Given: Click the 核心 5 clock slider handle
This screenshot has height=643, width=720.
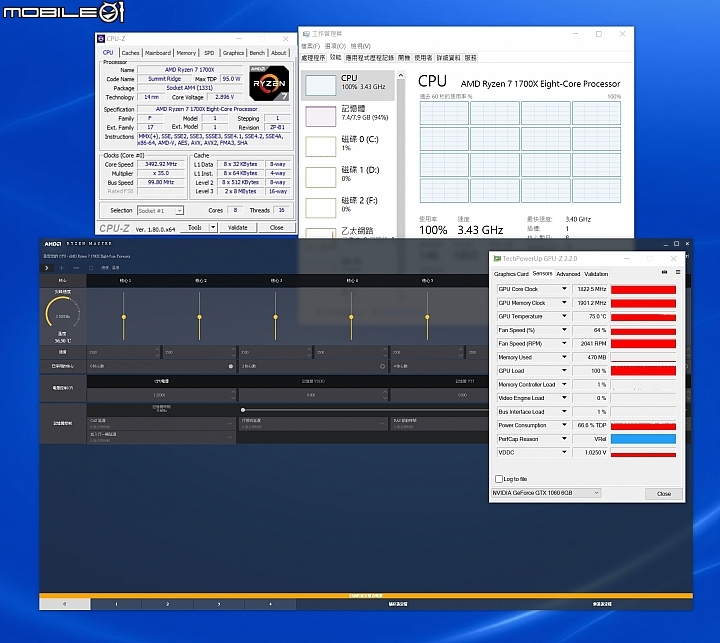Looking at the screenshot, I should (427, 317).
